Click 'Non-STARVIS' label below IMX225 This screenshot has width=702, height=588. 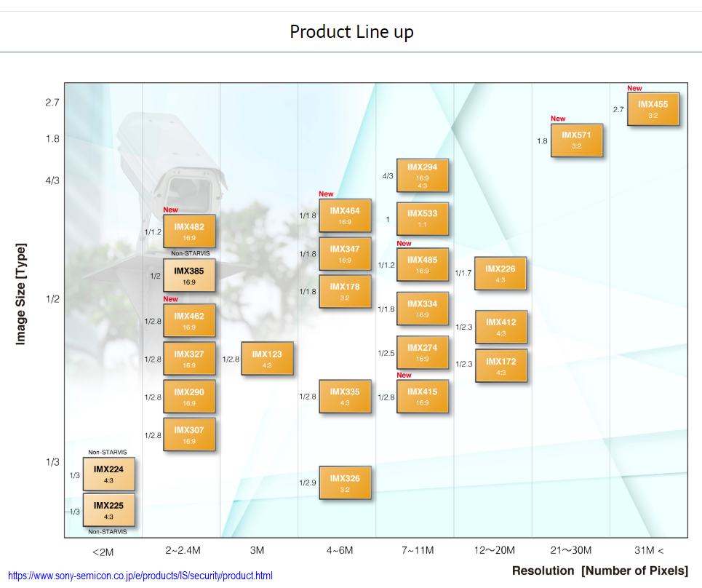click(x=108, y=531)
